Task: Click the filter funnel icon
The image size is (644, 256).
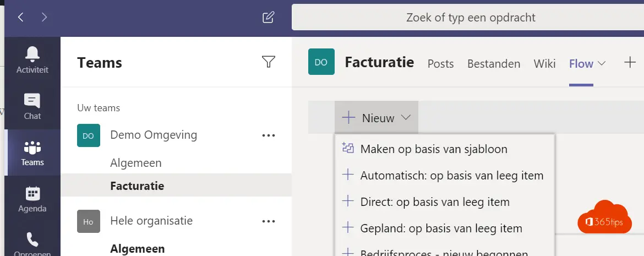Action: coord(268,62)
